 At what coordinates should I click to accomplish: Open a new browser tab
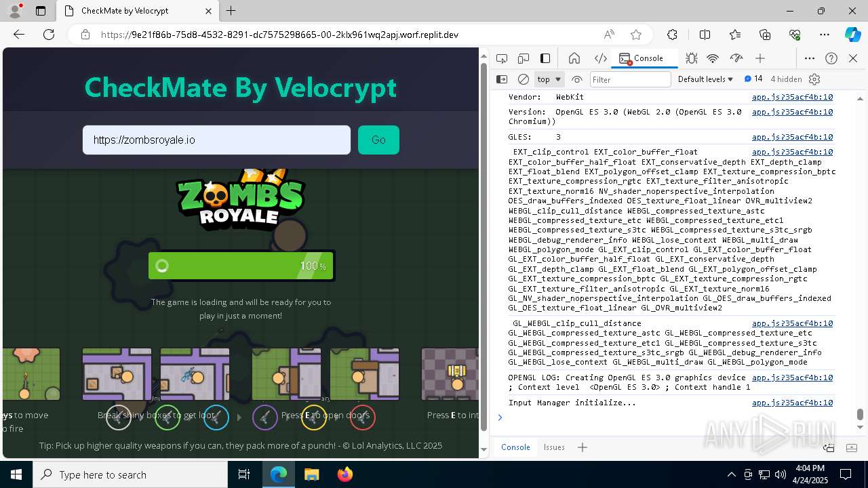tap(231, 11)
